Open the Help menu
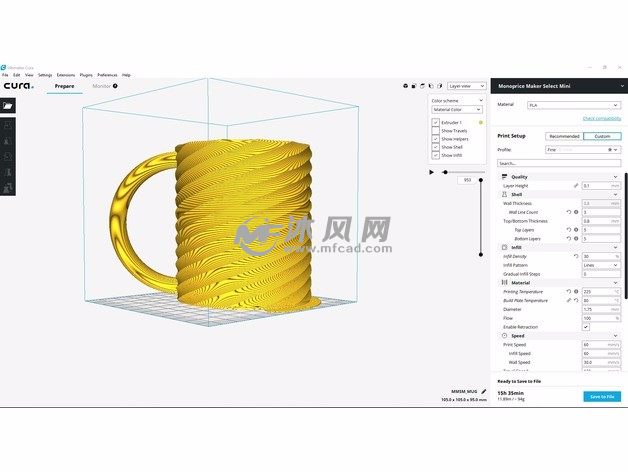The height and width of the screenshot is (472, 628). (126, 75)
